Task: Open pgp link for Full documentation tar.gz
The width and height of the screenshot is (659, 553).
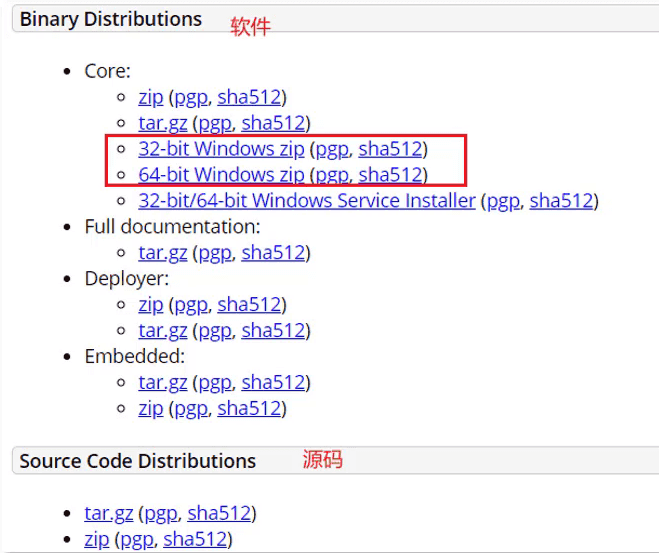Action: [215, 253]
